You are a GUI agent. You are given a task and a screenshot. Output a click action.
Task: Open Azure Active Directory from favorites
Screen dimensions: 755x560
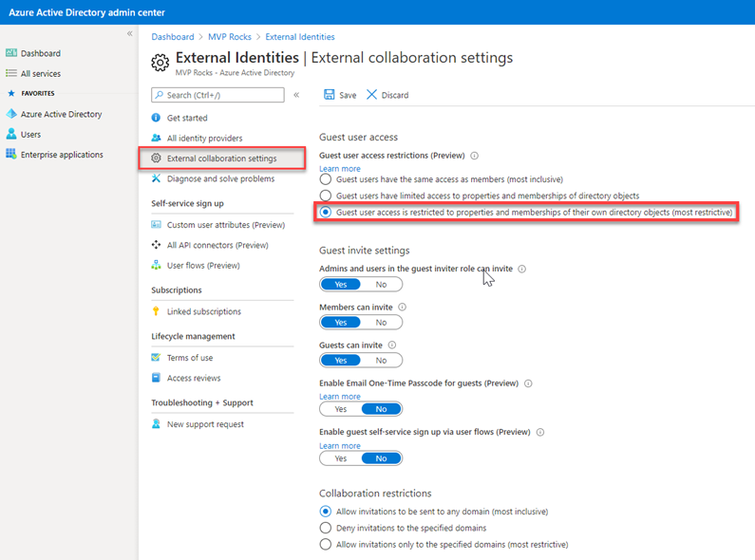tap(61, 114)
